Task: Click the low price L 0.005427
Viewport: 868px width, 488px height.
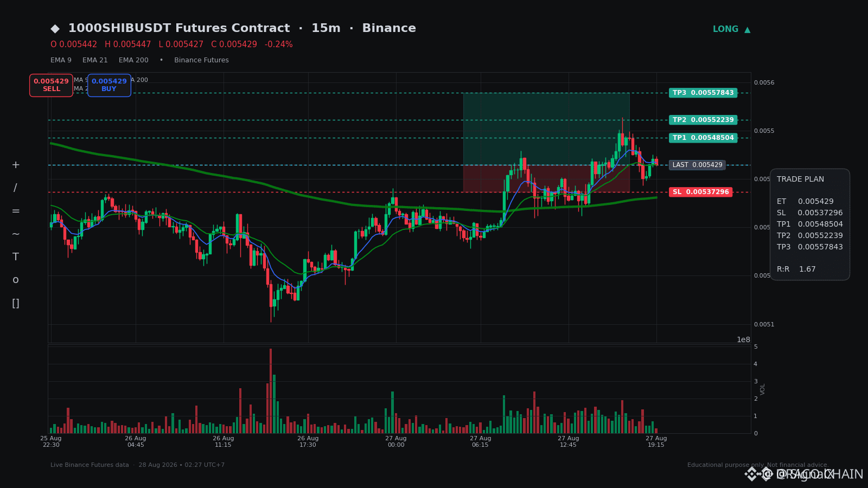Action: 181,44
